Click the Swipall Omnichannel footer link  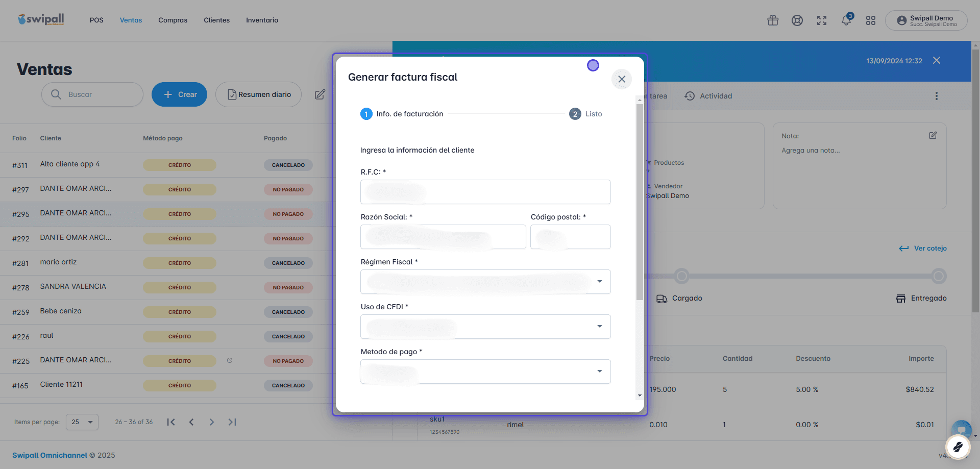coord(50,455)
